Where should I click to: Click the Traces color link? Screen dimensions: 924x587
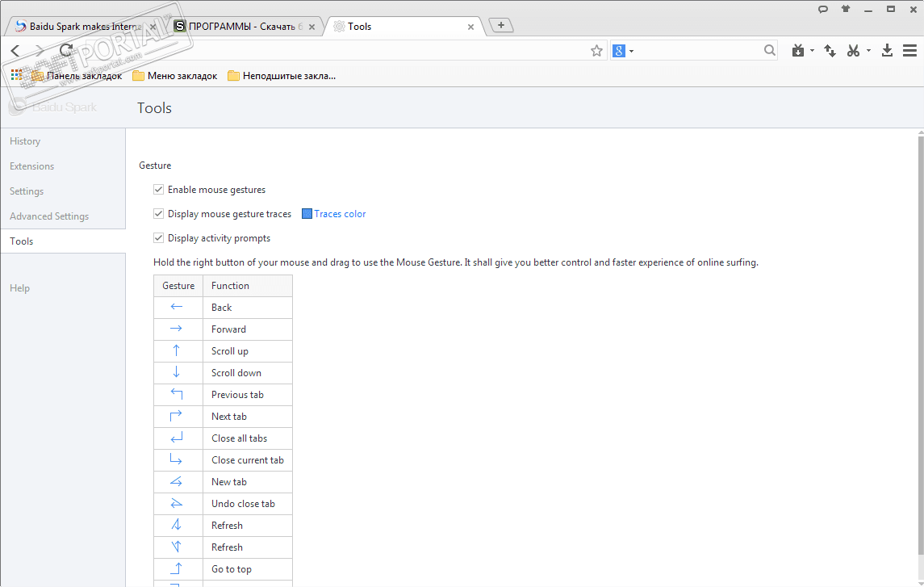340,214
